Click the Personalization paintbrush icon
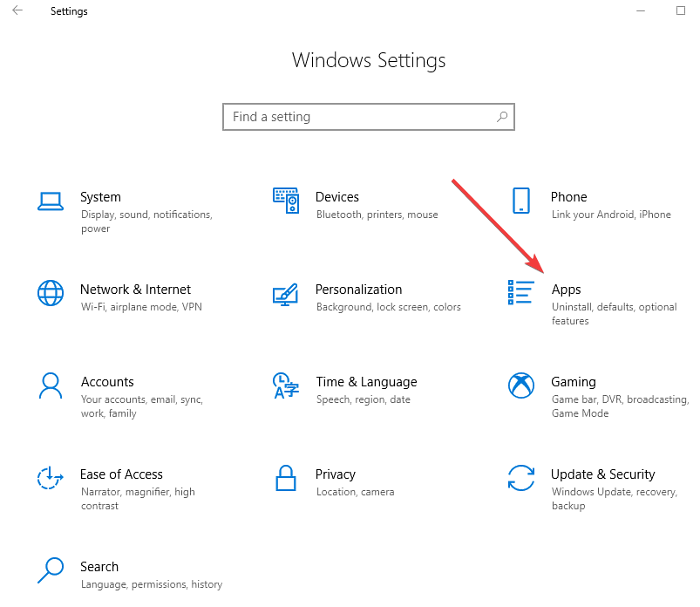The image size is (700, 607). click(x=286, y=294)
